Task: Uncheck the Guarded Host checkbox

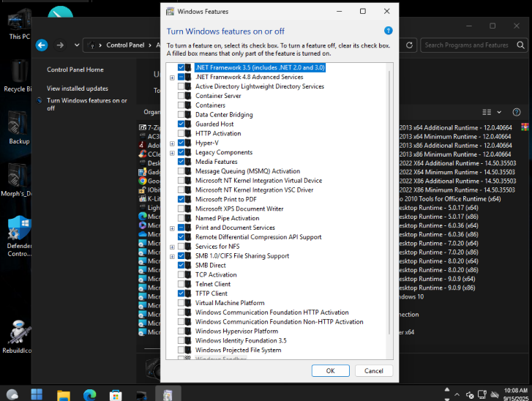Action: point(181,124)
